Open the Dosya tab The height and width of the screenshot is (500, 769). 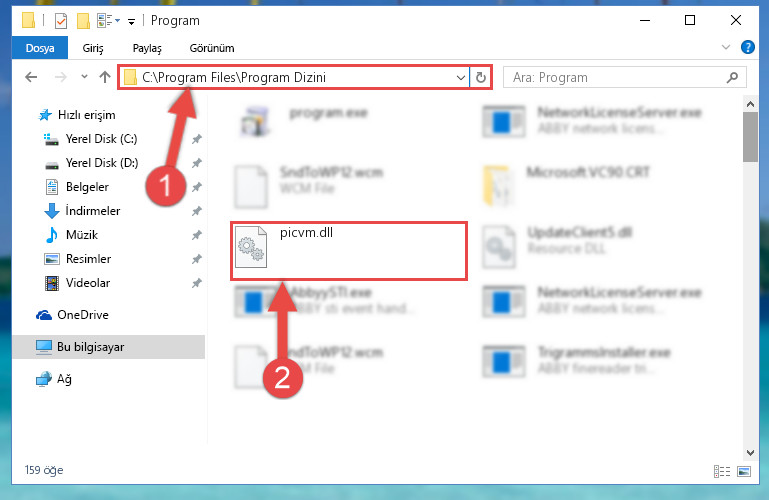[40, 48]
